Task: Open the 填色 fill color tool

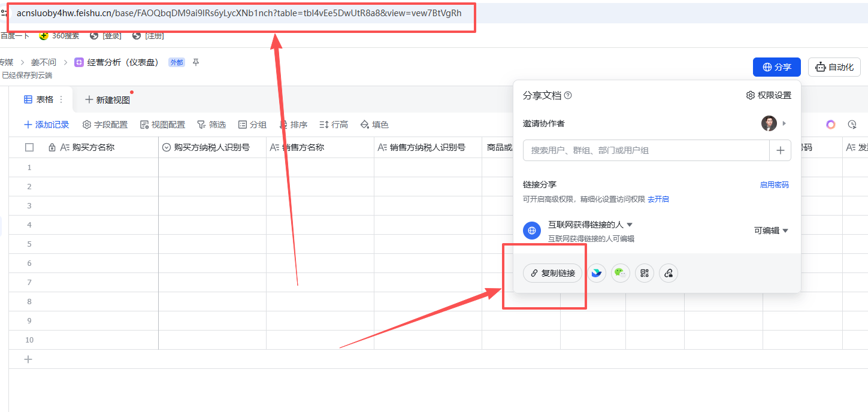Action: [x=374, y=125]
